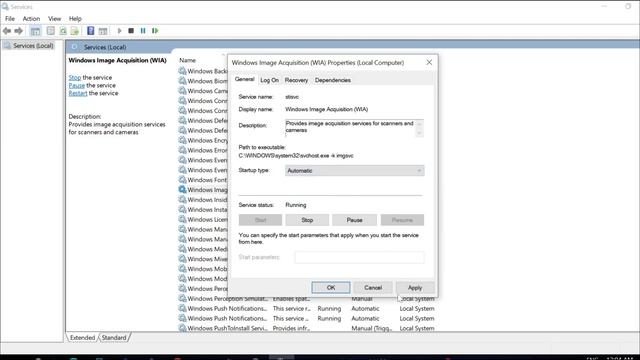This screenshot has height=360, width=640.
Task: Open the File menu
Action: [x=10, y=19]
